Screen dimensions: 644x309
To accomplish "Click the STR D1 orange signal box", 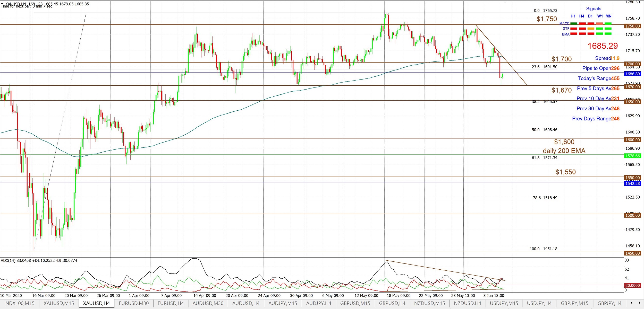I will click(x=591, y=29).
